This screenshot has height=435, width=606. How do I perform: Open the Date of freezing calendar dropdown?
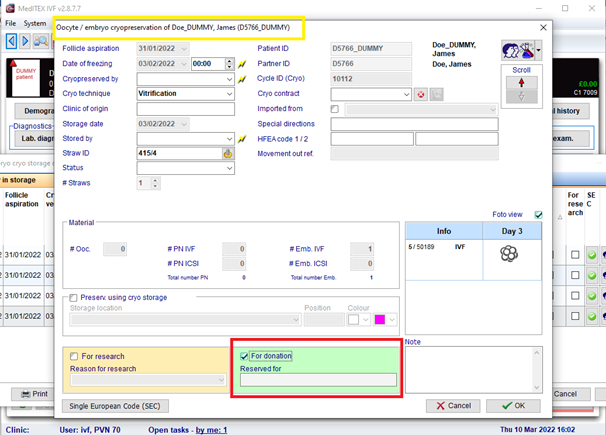coord(184,64)
